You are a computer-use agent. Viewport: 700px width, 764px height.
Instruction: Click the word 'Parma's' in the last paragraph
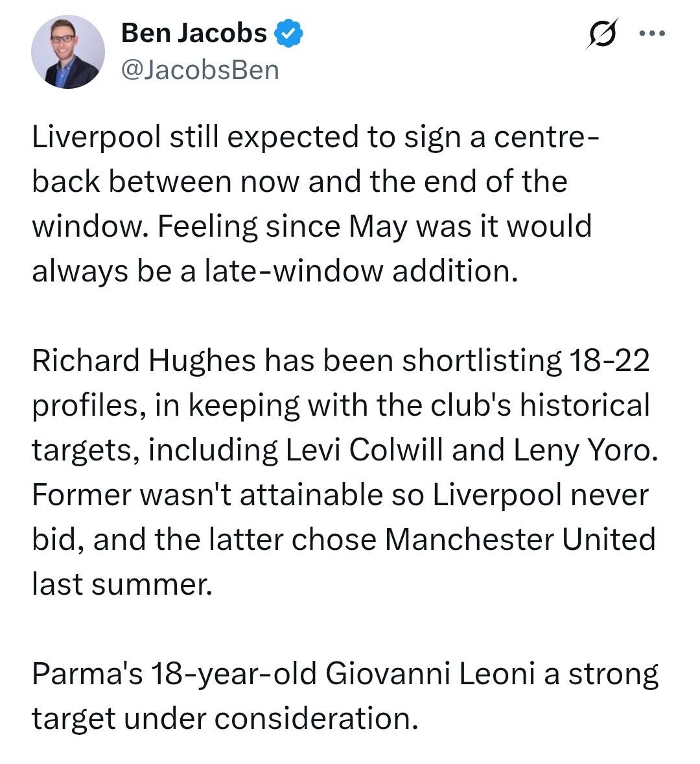point(87,674)
